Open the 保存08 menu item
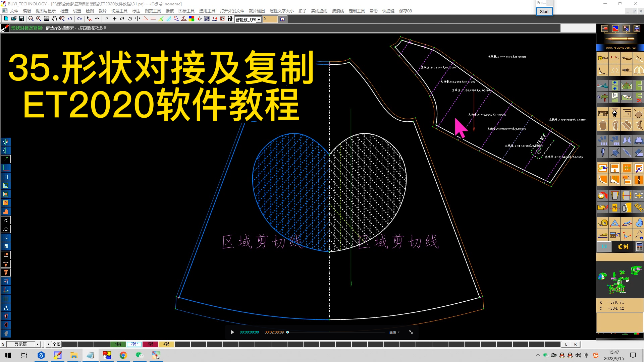The width and height of the screenshot is (644, 362). pos(406,11)
